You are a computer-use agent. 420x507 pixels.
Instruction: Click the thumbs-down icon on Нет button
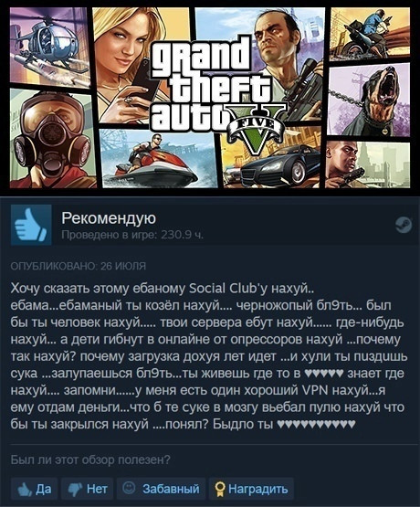pyautogui.click(x=75, y=490)
